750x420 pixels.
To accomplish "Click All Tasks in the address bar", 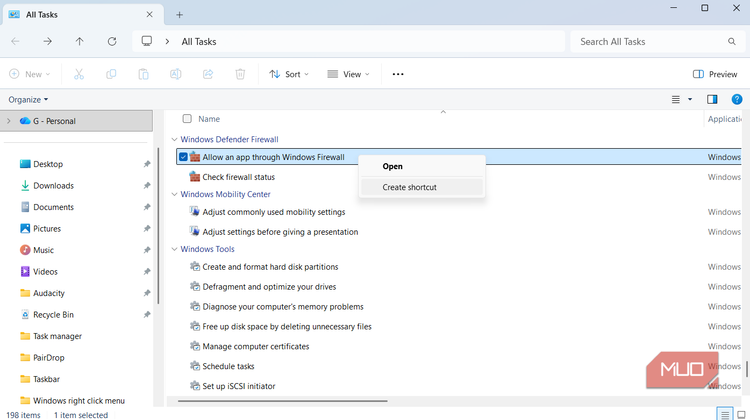I will (199, 42).
